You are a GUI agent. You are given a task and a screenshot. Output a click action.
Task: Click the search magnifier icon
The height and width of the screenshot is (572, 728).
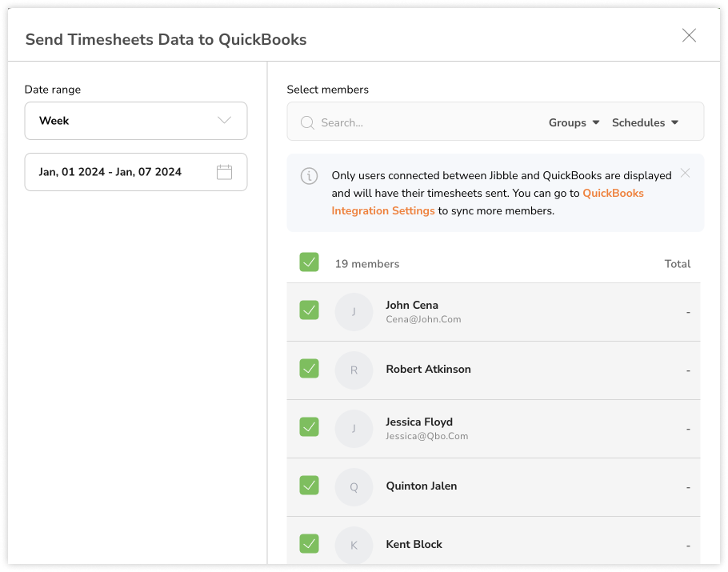coord(306,122)
